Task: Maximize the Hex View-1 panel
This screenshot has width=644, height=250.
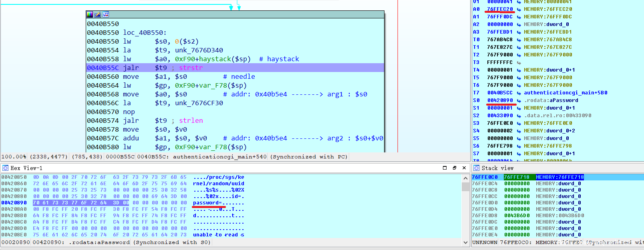Action: (x=445, y=168)
